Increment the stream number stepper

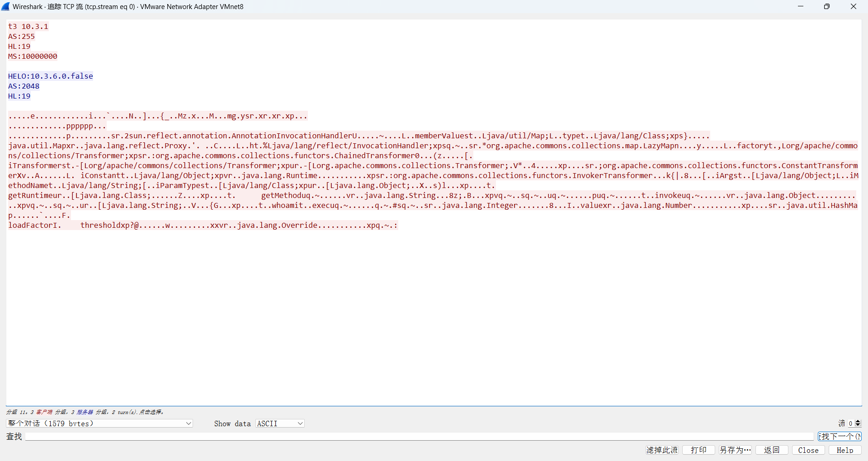click(x=858, y=421)
